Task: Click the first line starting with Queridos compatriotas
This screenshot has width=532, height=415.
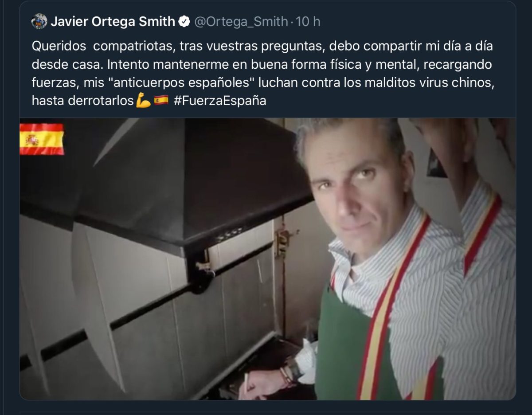Action: pyautogui.click(x=262, y=46)
